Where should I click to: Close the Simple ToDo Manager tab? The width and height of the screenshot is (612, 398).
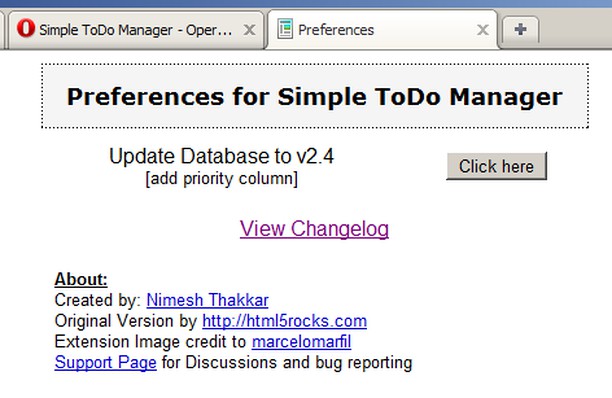(x=249, y=30)
